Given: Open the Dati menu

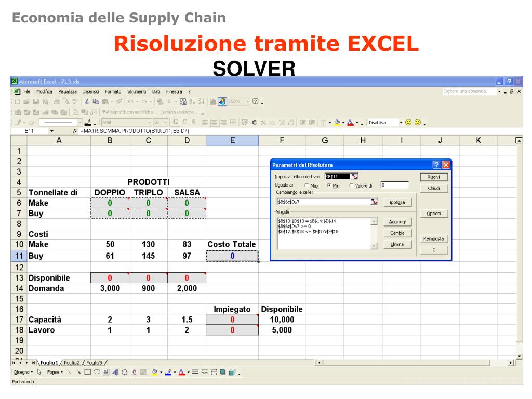Looking at the screenshot, I should [x=156, y=91].
